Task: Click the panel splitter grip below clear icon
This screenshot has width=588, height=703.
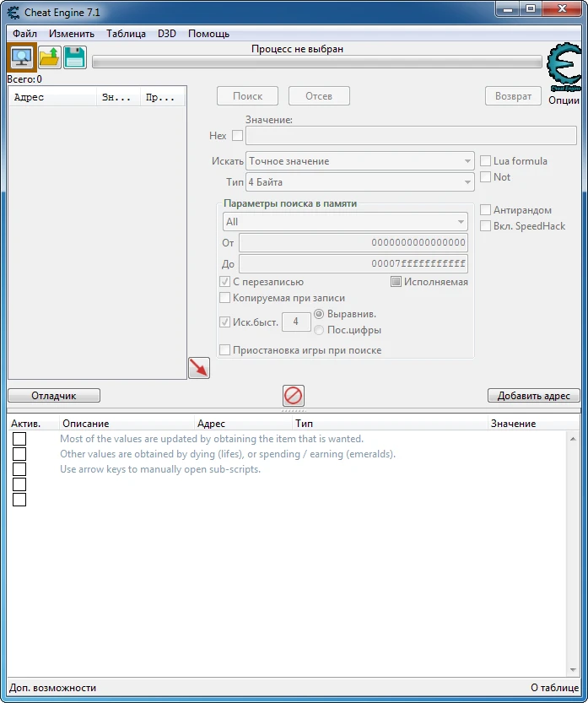Action: [294, 410]
